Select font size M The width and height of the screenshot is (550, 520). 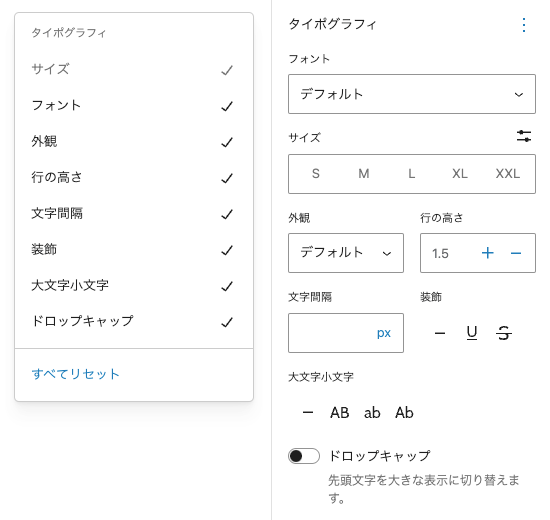(364, 174)
